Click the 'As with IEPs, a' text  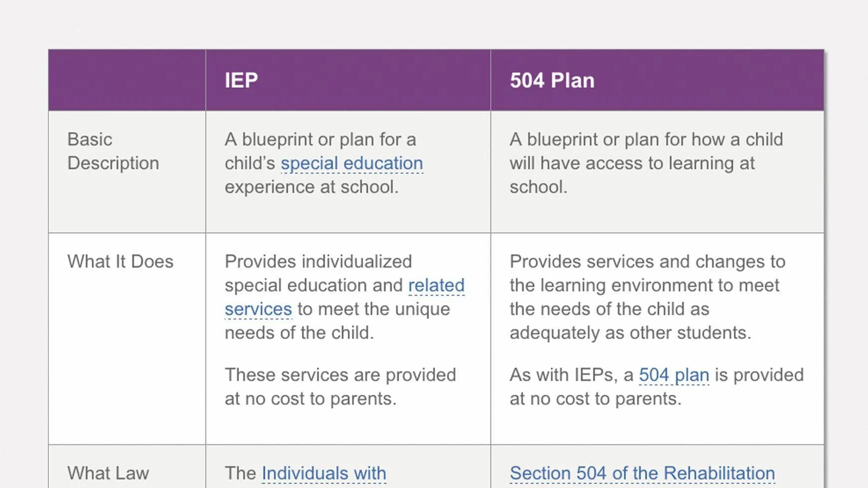coord(572,375)
